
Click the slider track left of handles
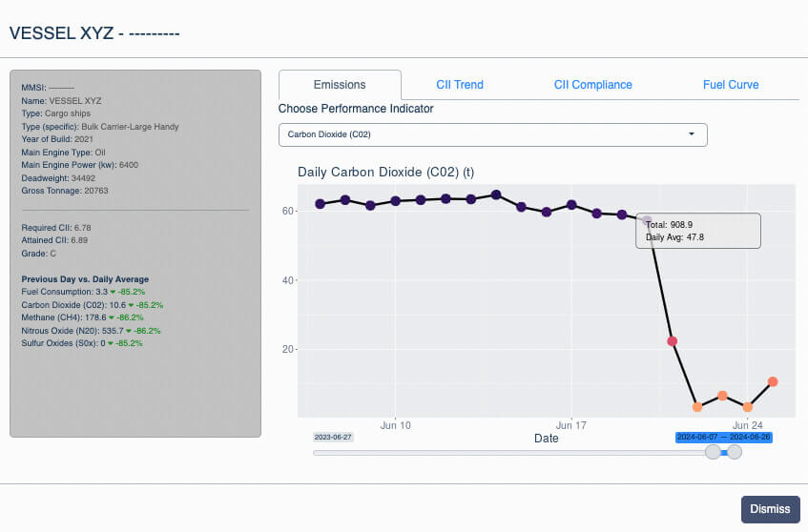click(x=506, y=453)
